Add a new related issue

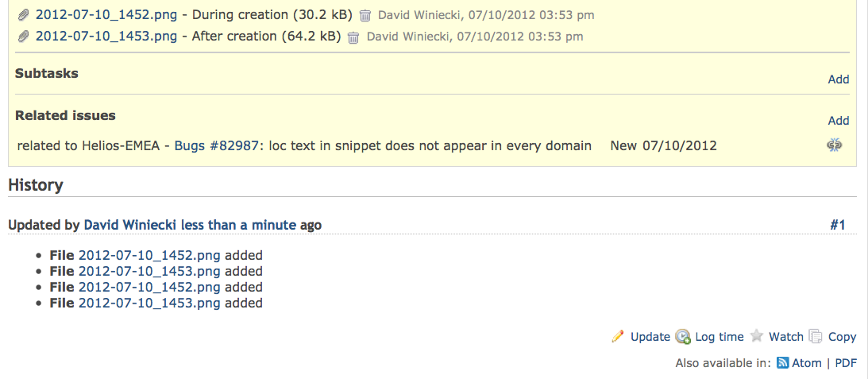(x=838, y=120)
